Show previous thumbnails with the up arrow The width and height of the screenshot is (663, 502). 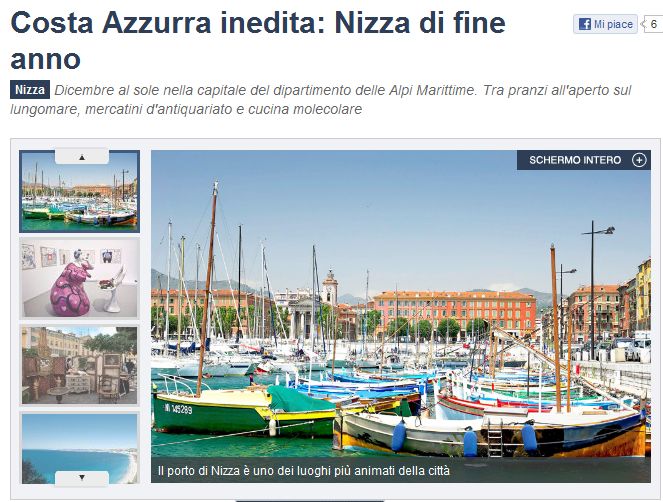click(x=82, y=157)
